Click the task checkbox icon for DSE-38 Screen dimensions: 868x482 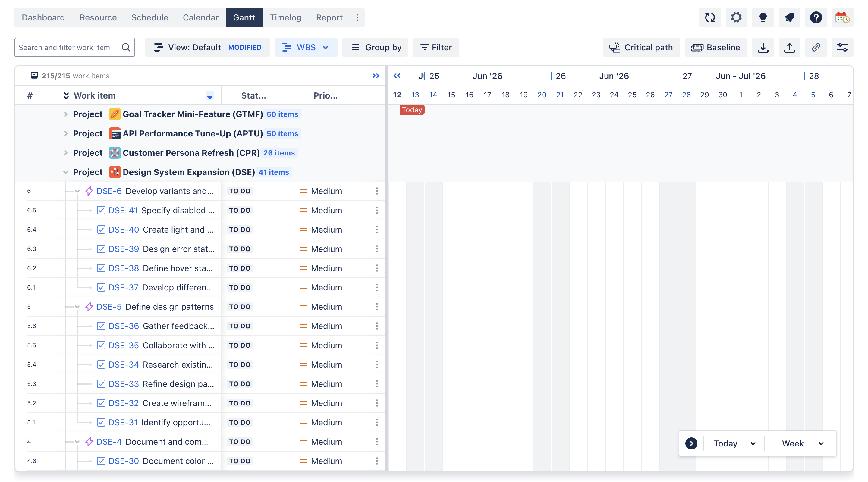[x=101, y=268]
